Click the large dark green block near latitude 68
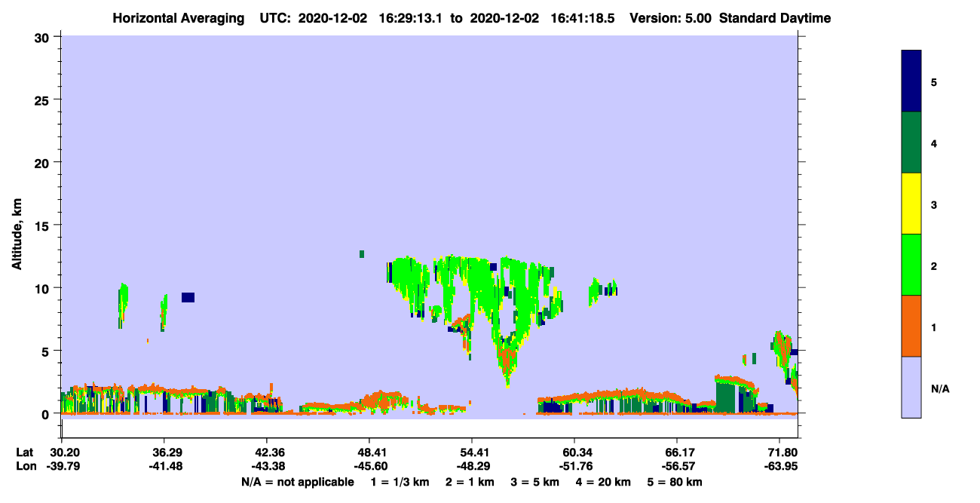The width and height of the screenshot is (980, 503). point(726,397)
